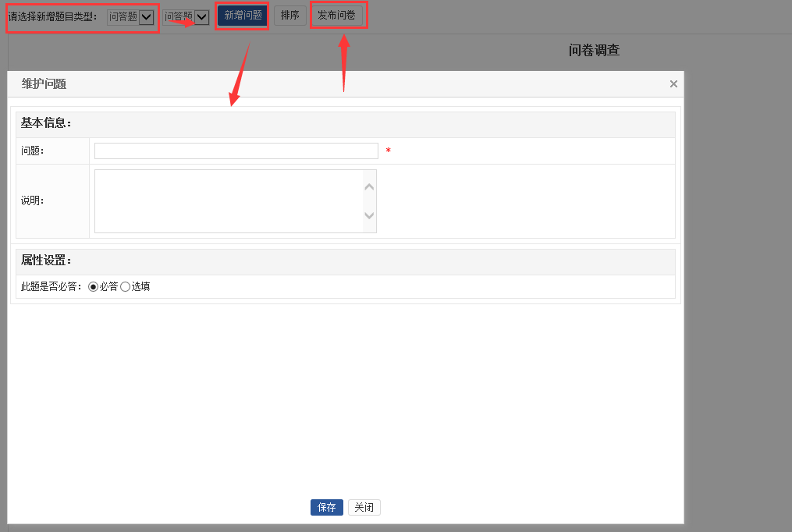Image resolution: width=792 pixels, height=532 pixels.
Task: Click the 此题是否必答 label text
Action: (x=51, y=287)
